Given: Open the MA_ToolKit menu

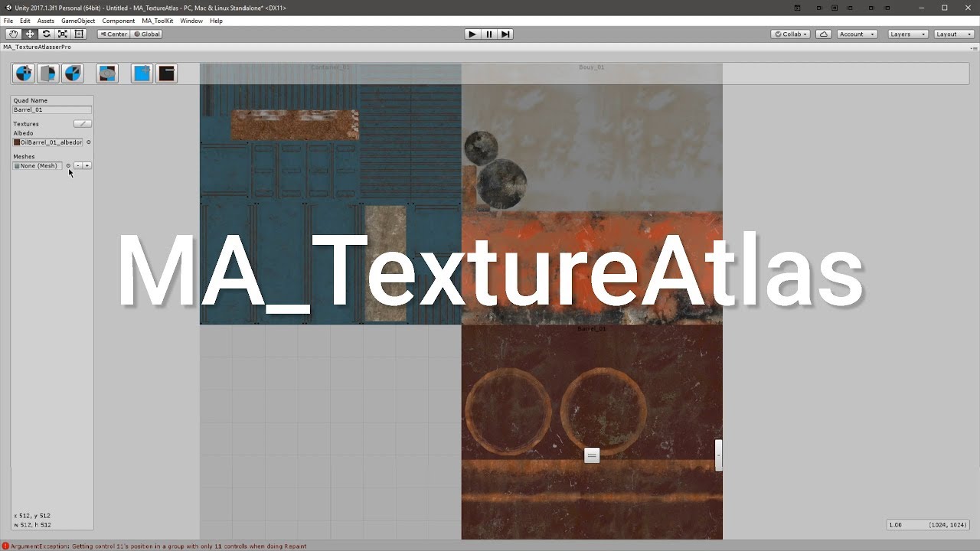Looking at the screenshot, I should pos(158,21).
